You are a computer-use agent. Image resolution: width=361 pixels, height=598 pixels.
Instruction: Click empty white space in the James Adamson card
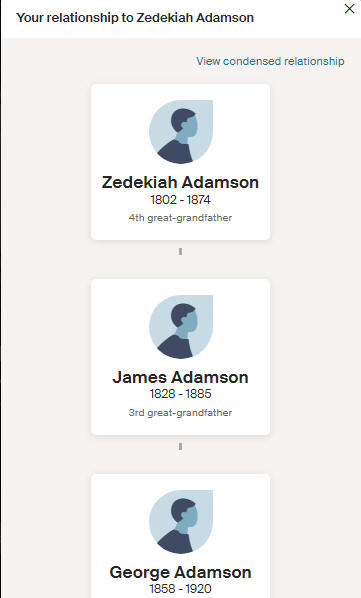click(x=114, y=324)
